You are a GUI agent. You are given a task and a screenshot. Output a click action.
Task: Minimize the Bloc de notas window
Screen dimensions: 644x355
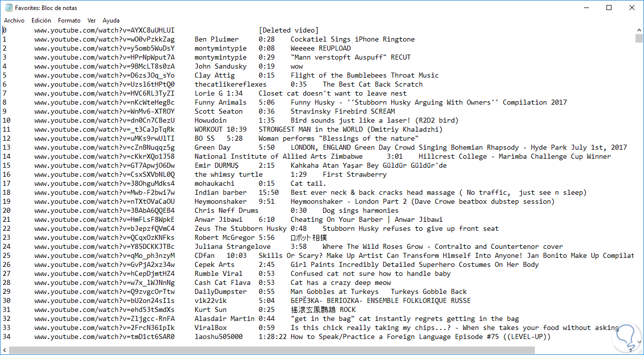pos(586,8)
